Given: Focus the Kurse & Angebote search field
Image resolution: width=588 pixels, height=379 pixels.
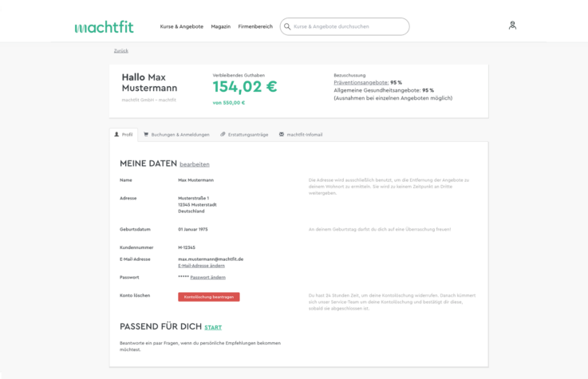Looking at the screenshot, I should click(348, 26).
